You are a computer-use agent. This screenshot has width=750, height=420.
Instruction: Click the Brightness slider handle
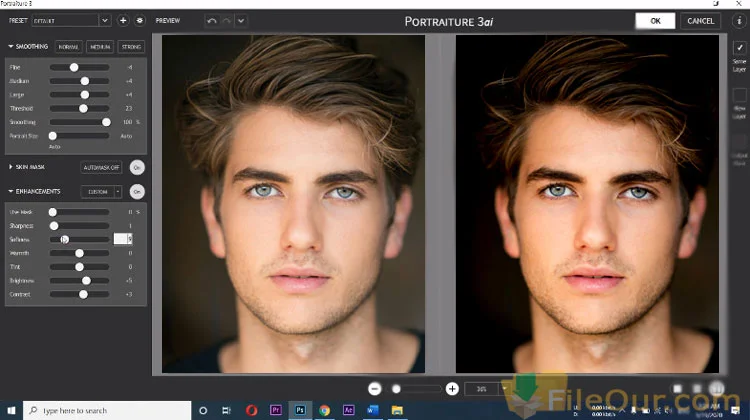(x=86, y=280)
